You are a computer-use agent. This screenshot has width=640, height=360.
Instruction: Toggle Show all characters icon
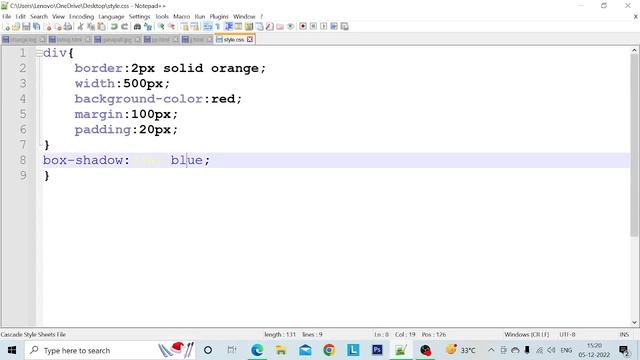coord(218,27)
